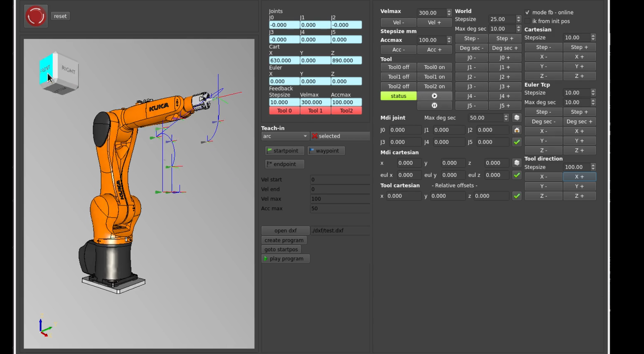The height and width of the screenshot is (354, 644).
Task: Apply Tool cartesian offsets with green checkmark
Action: tap(517, 196)
